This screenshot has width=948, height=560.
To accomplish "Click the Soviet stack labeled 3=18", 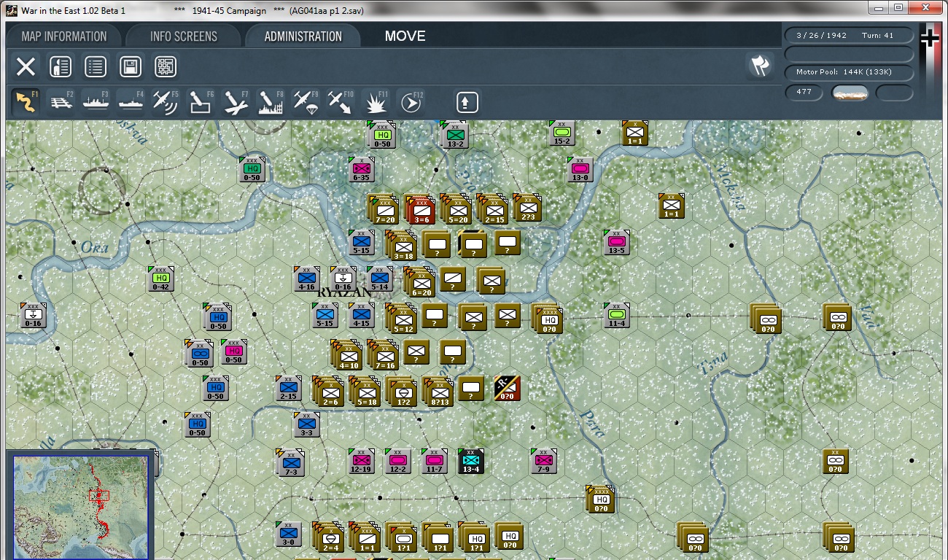I will pyautogui.click(x=402, y=246).
